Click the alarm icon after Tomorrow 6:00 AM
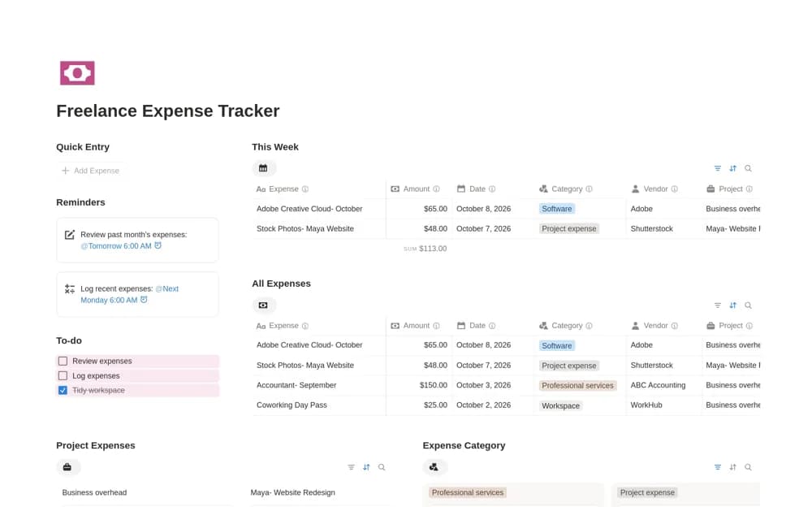 click(x=158, y=245)
